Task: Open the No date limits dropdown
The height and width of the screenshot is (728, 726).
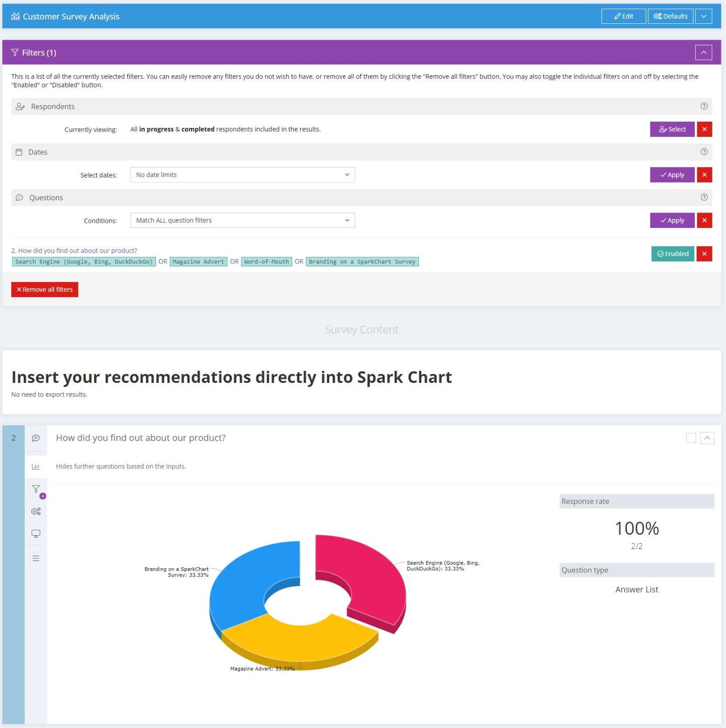Action: click(x=242, y=175)
